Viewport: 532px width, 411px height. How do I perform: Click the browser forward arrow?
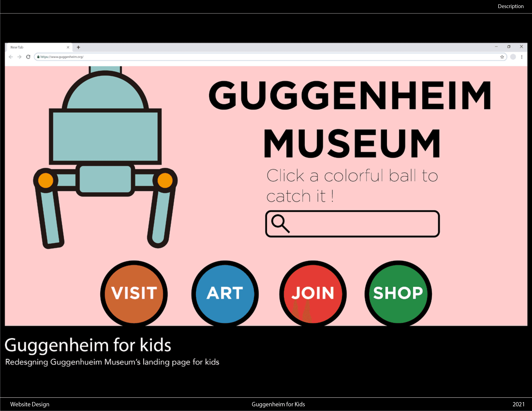point(20,57)
